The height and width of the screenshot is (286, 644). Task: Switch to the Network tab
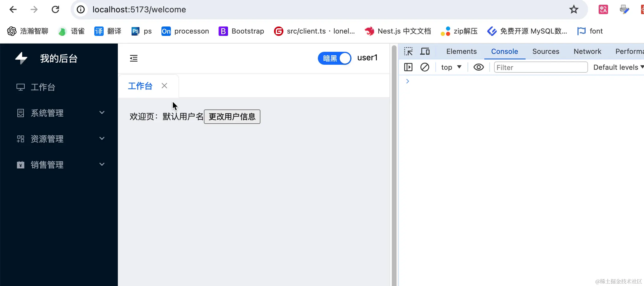587,51
